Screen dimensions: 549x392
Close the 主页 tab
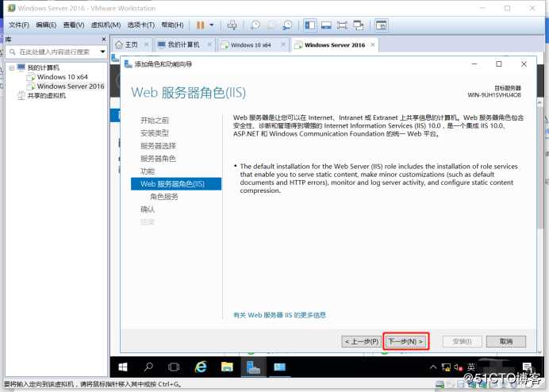pyautogui.click(x=146, y=44)
